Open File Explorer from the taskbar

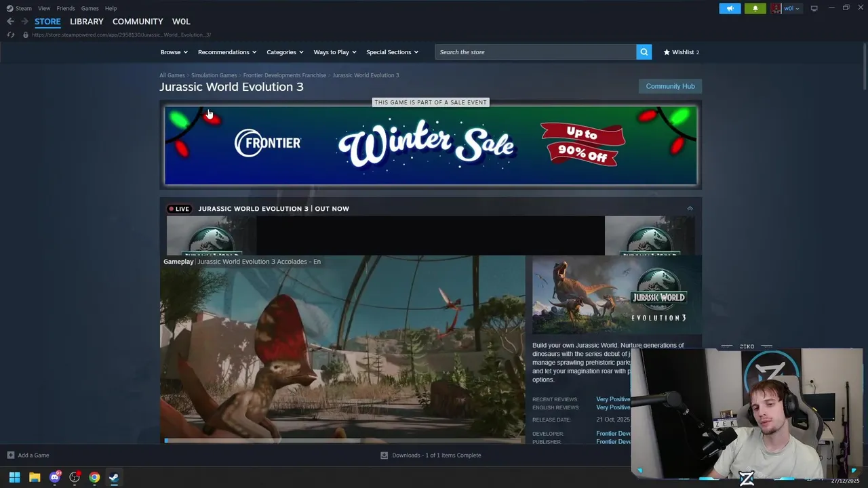[x=35, y=477]
